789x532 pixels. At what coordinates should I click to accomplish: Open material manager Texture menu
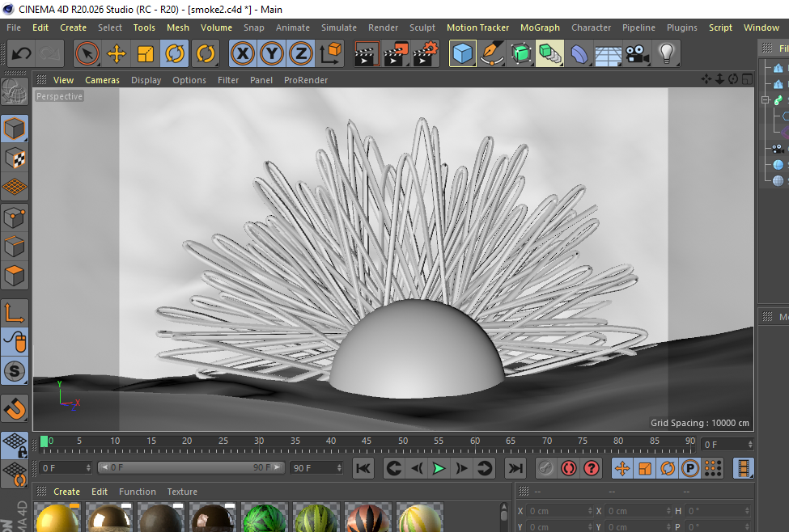click(182, 492)
